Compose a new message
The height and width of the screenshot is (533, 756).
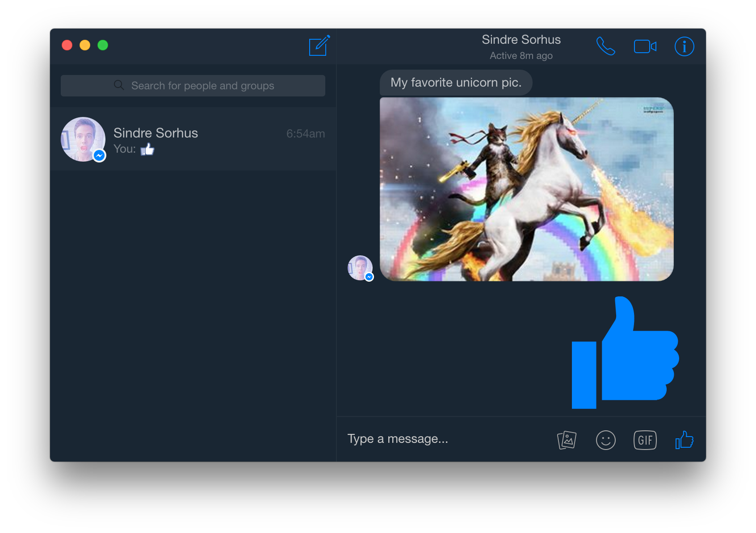point(319,46)
